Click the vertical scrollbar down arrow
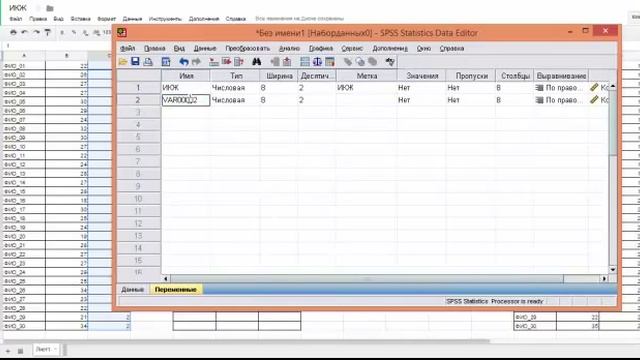The height and width of the screenshot is (360, 640). tap(613, 270)
